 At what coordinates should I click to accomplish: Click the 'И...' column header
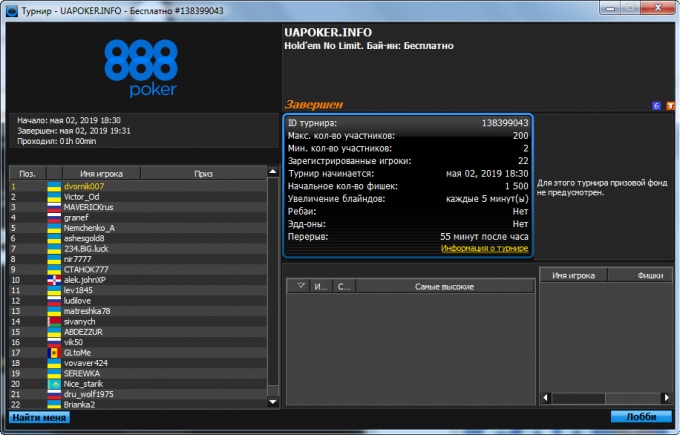[321, 286]
